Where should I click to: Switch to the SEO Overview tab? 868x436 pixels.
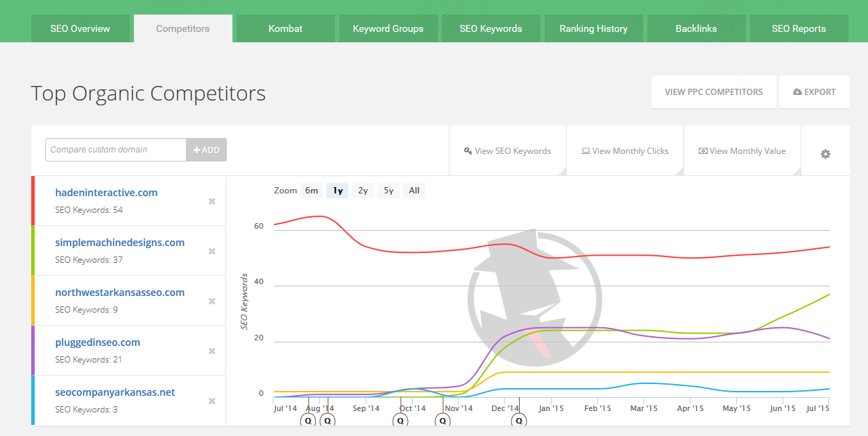tap(80, 28)
